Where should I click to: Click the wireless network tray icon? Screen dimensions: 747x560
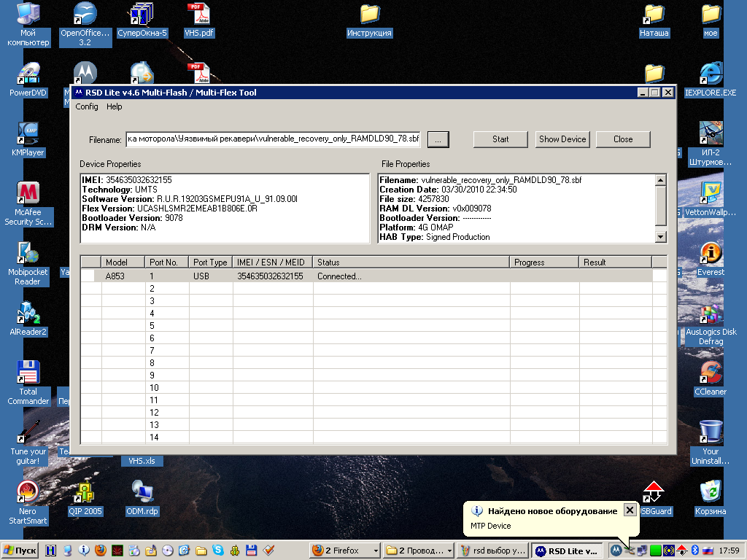click(668, 551)
